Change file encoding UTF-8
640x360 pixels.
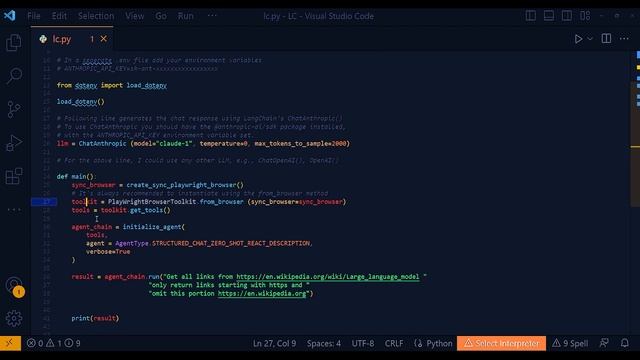[x=363, y=343]
